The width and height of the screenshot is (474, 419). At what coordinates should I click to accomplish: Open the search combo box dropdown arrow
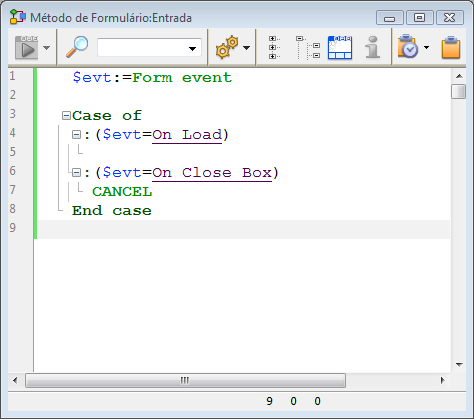(x=192, y=49)
